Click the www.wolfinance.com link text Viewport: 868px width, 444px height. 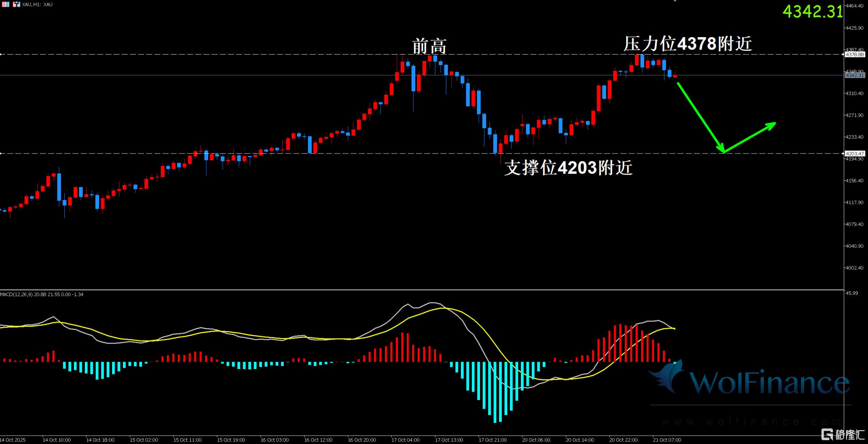[751, 422]
